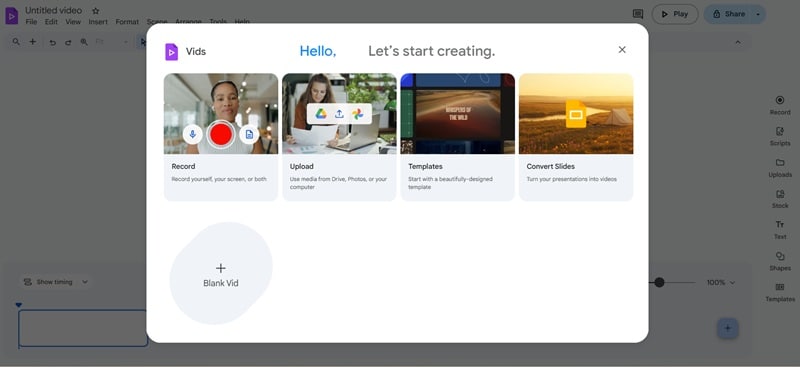Viewport: 800px width, 367px height.
Task: Click 'Use media from Drive, Photos' description
Action: pos(338,183)
